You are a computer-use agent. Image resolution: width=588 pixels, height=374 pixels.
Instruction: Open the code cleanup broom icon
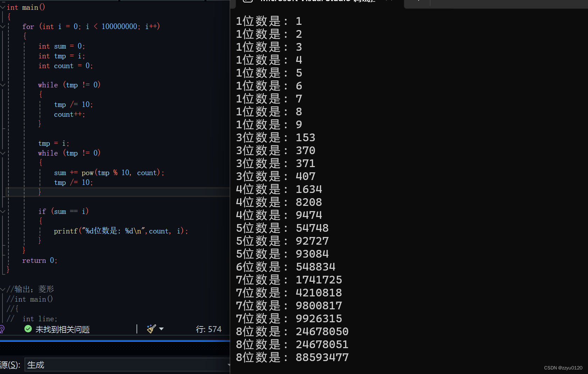point(151,329)
